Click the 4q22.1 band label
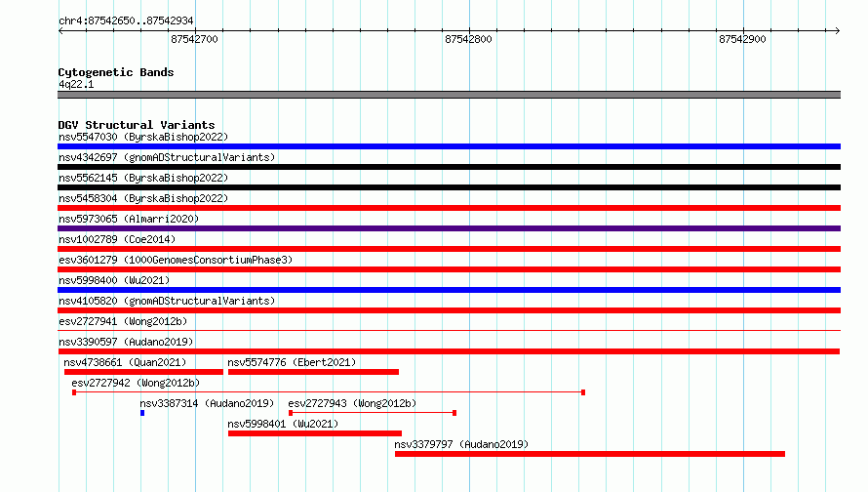Image resolution: width=868 pixels, height=492 pixels. point(76,84)
